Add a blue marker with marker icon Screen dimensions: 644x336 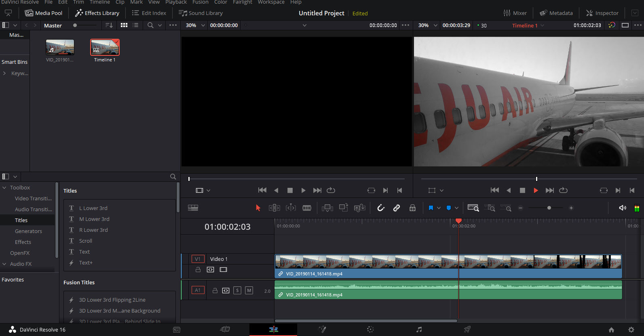[449, 208]
